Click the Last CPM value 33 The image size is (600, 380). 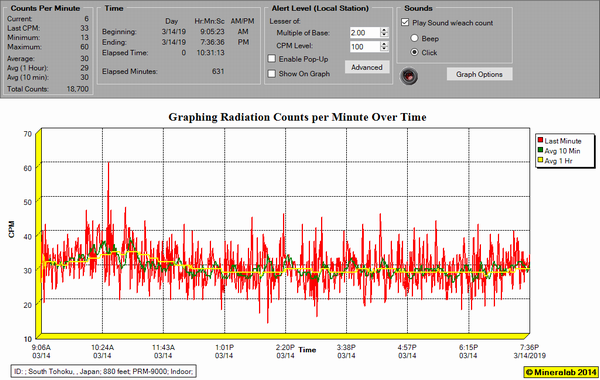tap(84, 28)
